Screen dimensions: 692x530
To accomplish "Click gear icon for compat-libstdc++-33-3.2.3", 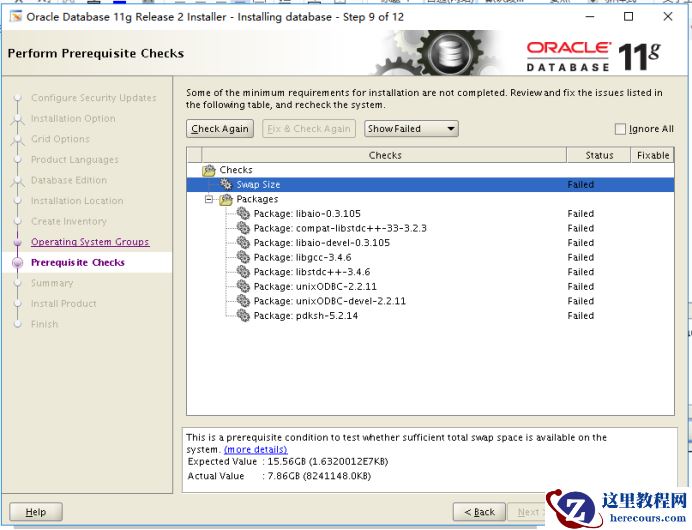I will (243, 228).
